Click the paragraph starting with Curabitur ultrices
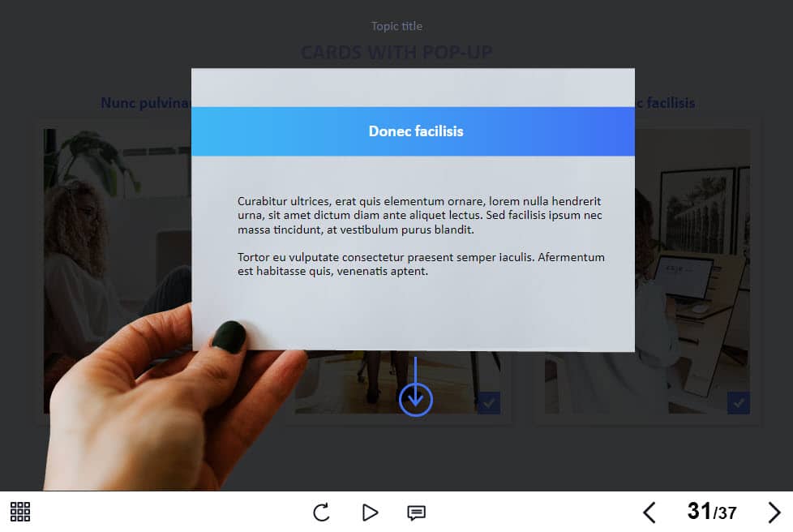The height and width of the screenshot is (532, 793). (420, 216)
